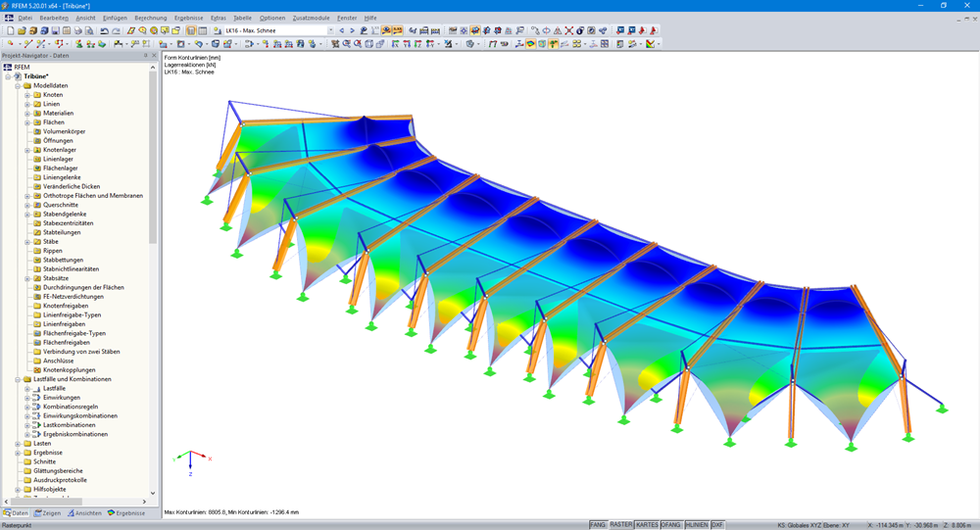The height and width of the screenshot is (530, 980).
Task: Expand the Knoten tree node
Action: coord(27,95)
